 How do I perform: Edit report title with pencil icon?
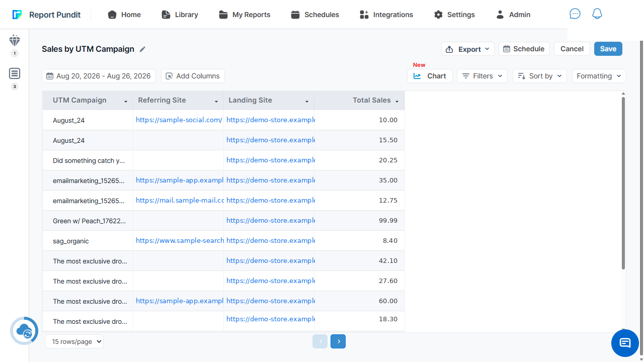(x=143, y=49)
